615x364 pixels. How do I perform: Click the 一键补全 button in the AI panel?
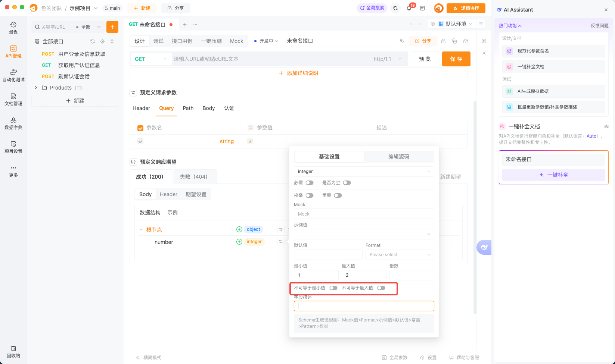click(x=553, y=175)
